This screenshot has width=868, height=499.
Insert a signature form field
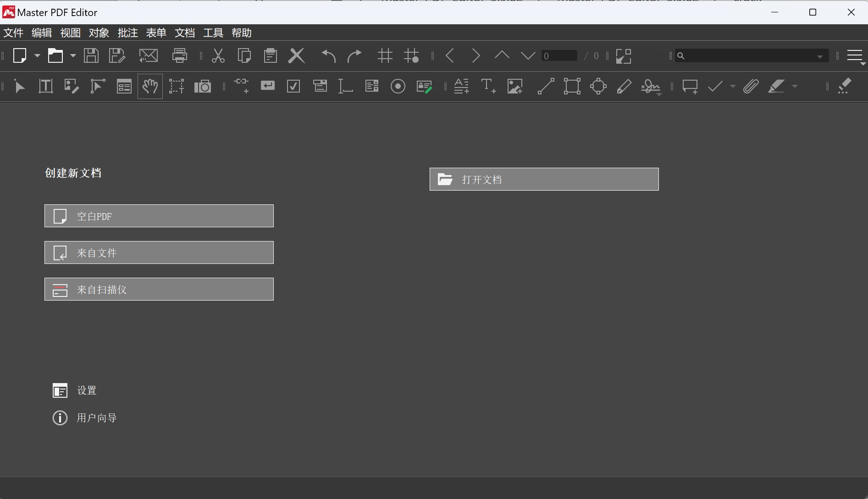(424, 86)
